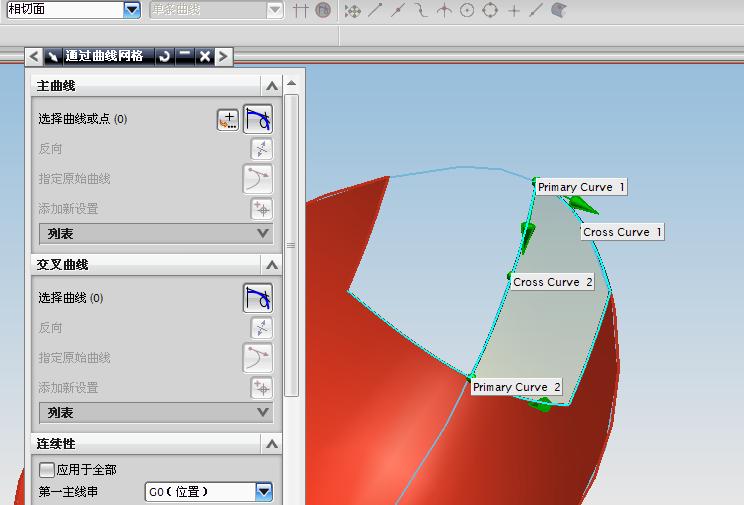
Task: Click 添加新设置 icon in 交叉曲线 section
Action: [261, 388]
